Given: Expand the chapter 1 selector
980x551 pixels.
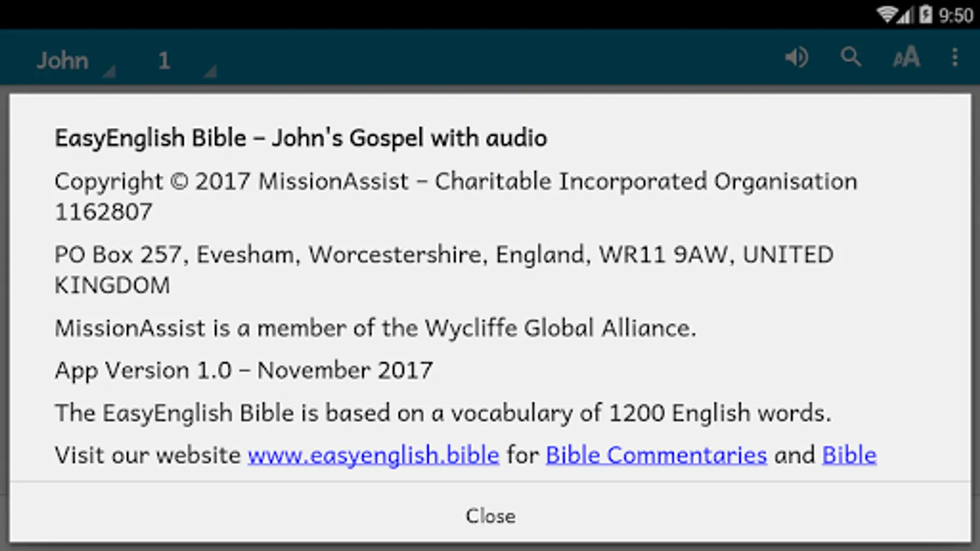Looking at the screenshot, I should coord(184,61).
